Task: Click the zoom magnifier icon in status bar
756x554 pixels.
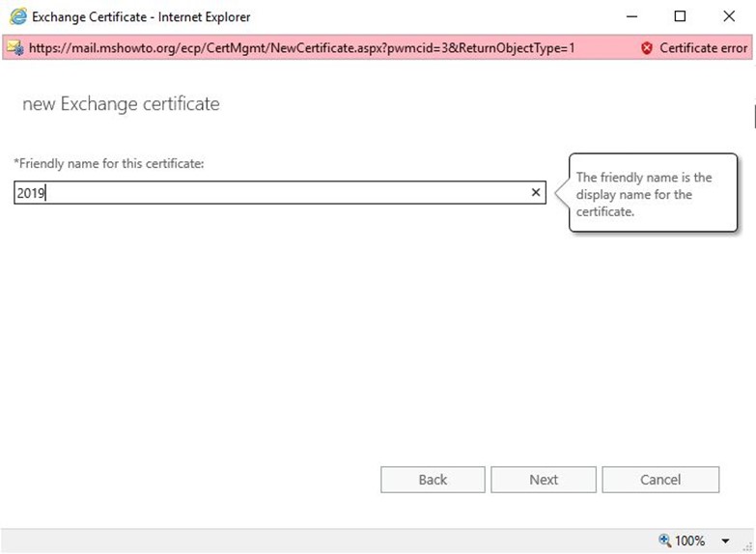Action: 665,540
